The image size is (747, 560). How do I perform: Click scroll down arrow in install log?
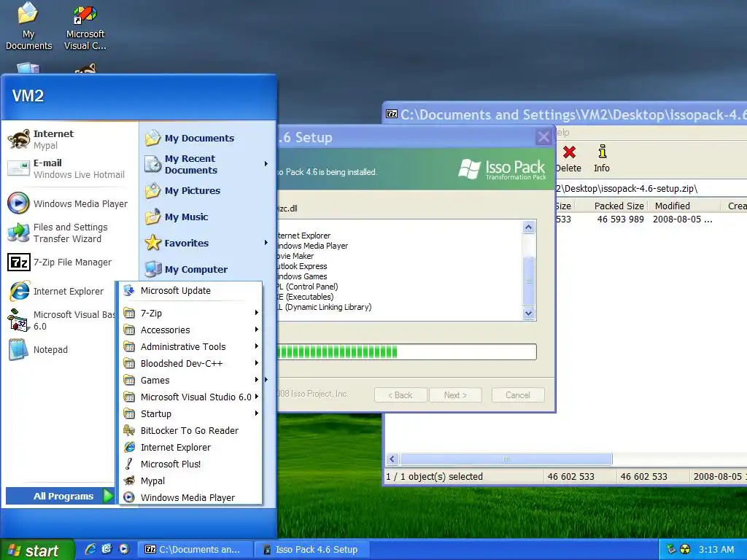[x=528, y=314]
